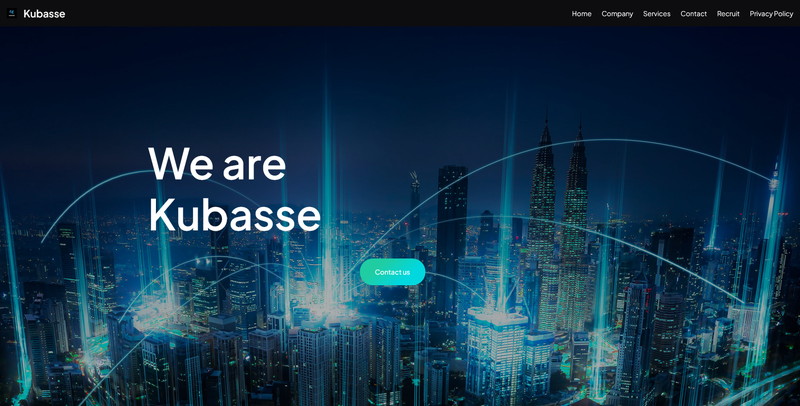Click the Kubasse brand name in the header
800x406 pixels.
(x=44, y=14)
